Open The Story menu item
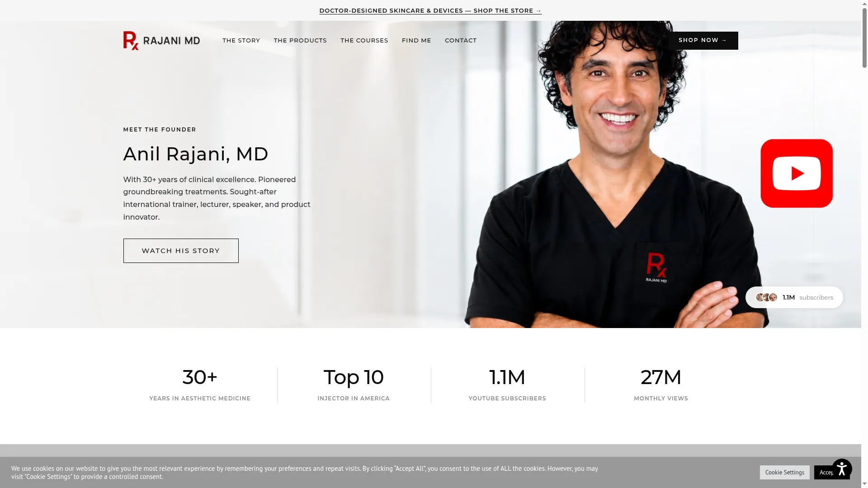Image resolution: width=868 pixels, height=488 pixels. coord(241,41)
